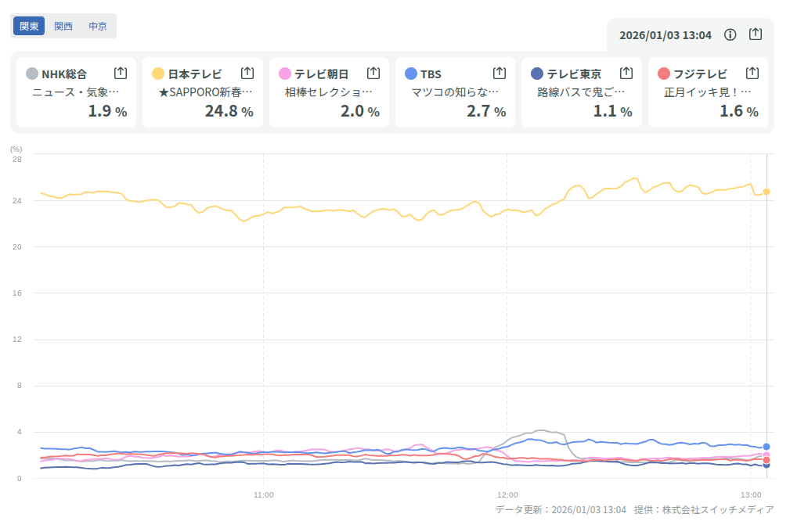
Task: Click the yellow endpoint marker on the chart
Action: (x=767, y=192)
